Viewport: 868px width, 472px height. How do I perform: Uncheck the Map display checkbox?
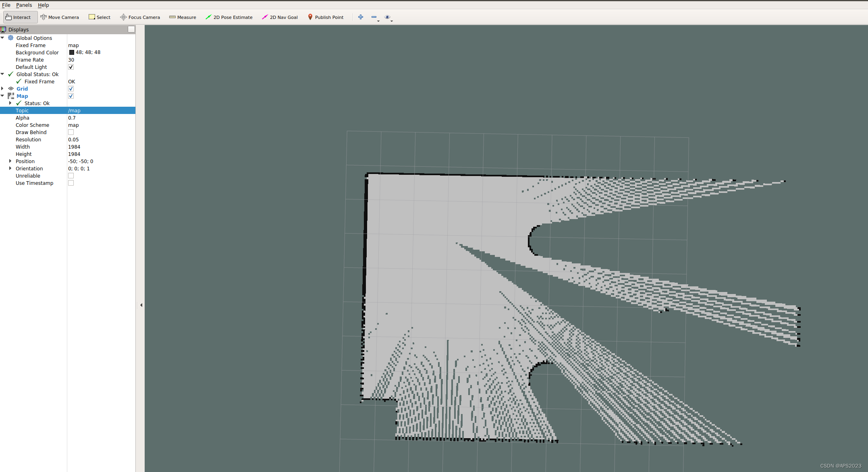71,96
